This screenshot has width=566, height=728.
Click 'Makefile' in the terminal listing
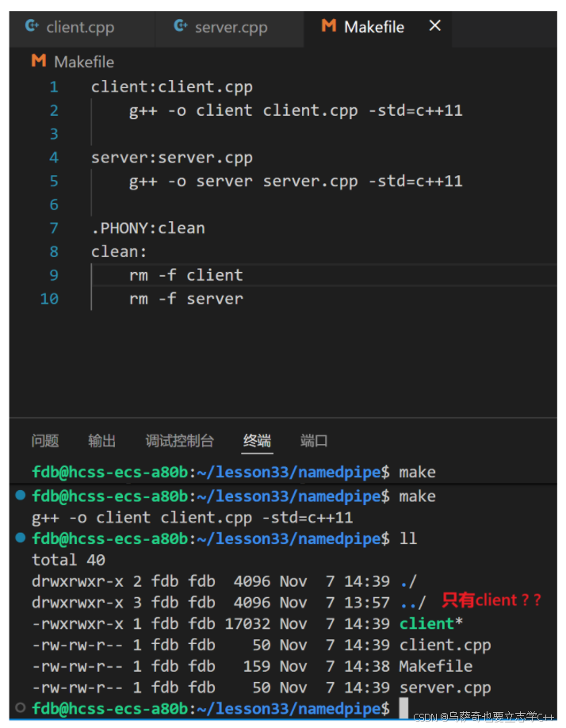click(436, 667)
